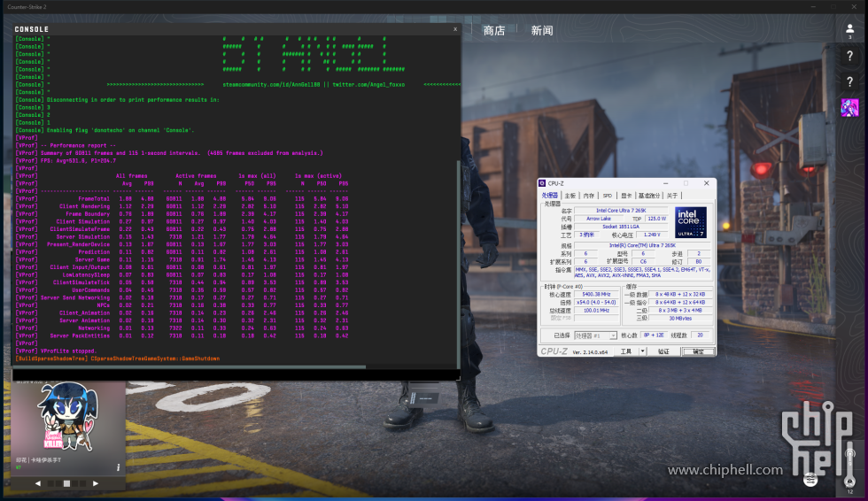The height and width of the screenshot is (501, 868).
Task: Click the CPU-Z title bar app icon
Action: click(542, 183)
